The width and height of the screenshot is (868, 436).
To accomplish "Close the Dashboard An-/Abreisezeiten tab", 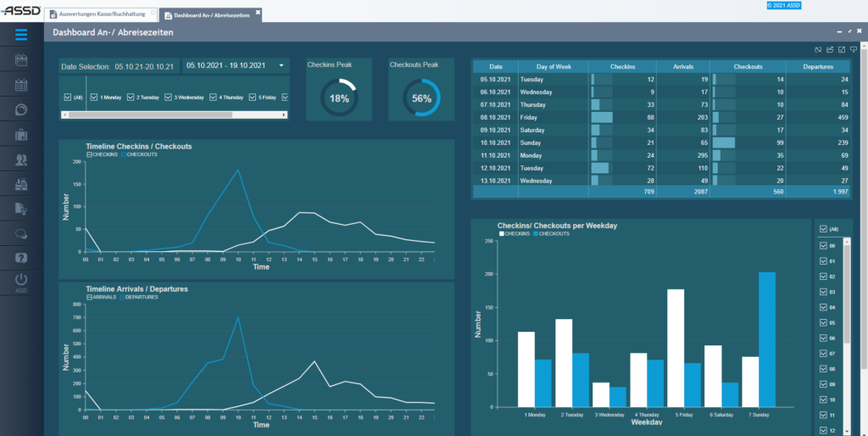I will [258, 12].
